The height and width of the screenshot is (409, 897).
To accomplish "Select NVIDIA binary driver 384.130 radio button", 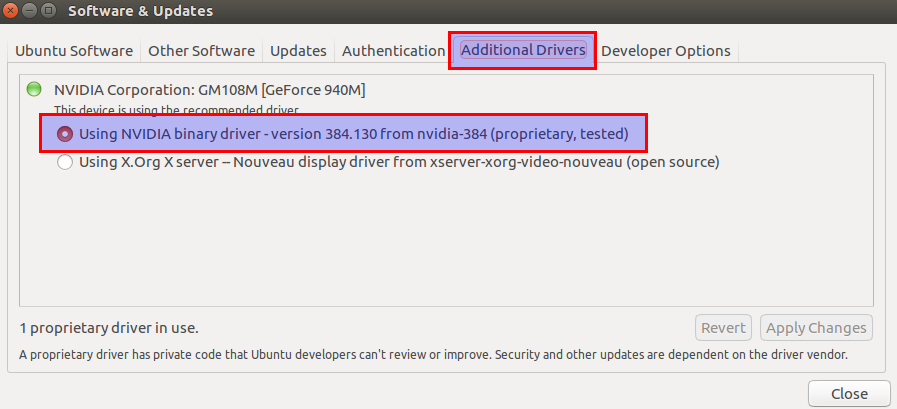I will click(65, 134).
